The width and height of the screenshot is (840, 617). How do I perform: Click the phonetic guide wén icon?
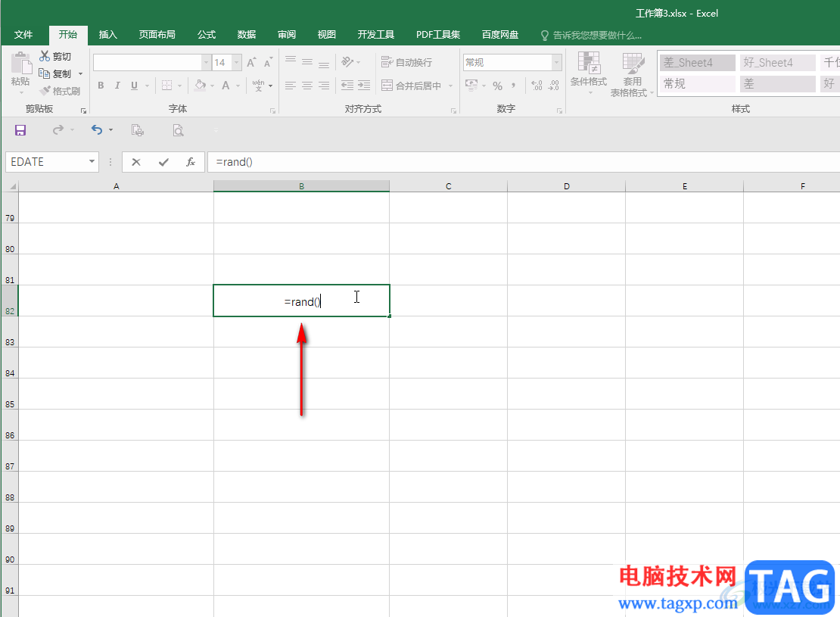pos(258,86)
